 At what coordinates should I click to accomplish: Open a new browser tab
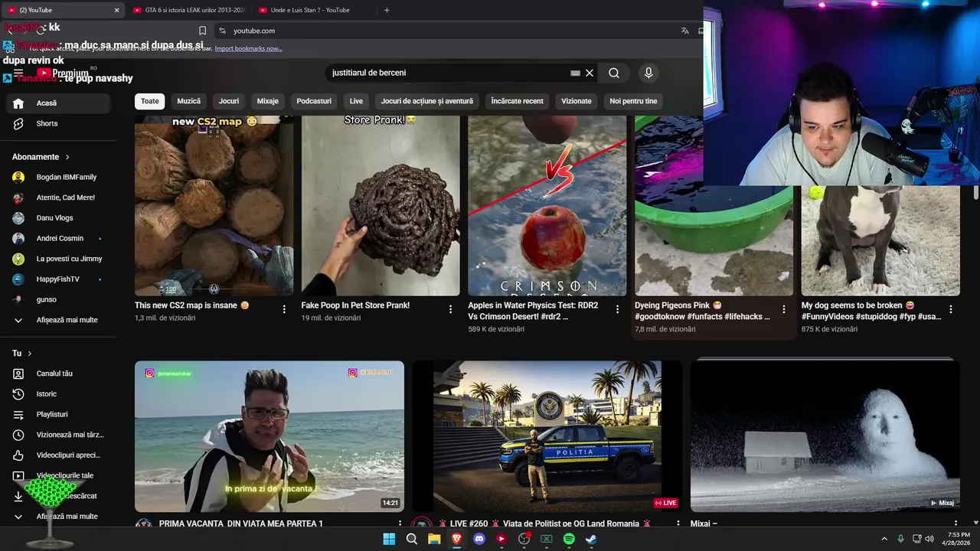click(387, 10)
